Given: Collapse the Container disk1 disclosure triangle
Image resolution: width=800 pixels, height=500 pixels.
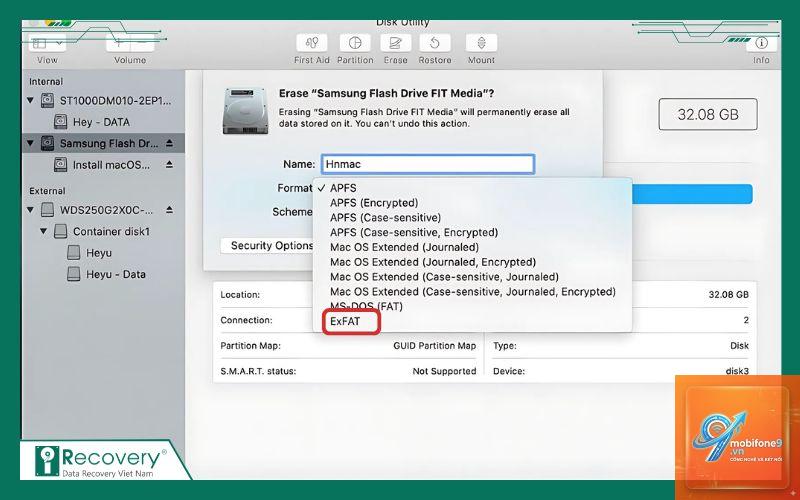Looking at the screenshot, I should click(x=44, y=231).
